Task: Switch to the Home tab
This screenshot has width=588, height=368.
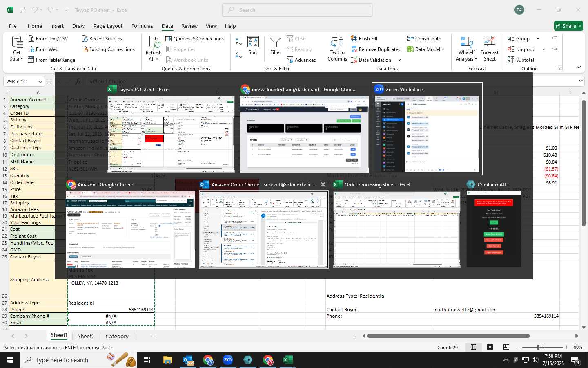Action: coord(35,26)
